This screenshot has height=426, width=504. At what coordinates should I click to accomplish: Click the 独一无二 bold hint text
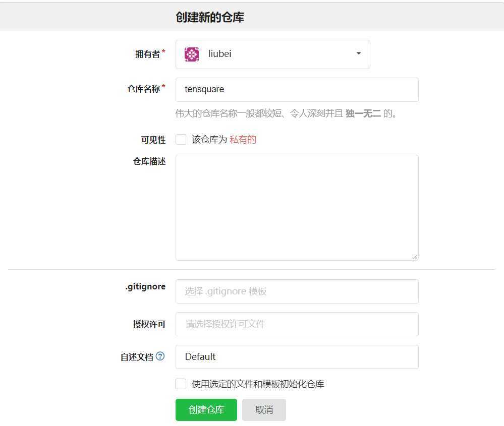[x=363, y=113]
